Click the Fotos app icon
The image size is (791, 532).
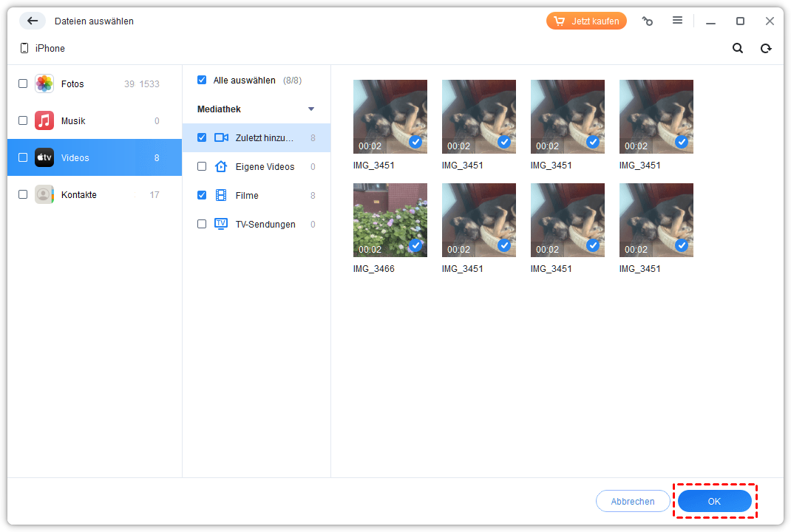(x=44, y=83)
